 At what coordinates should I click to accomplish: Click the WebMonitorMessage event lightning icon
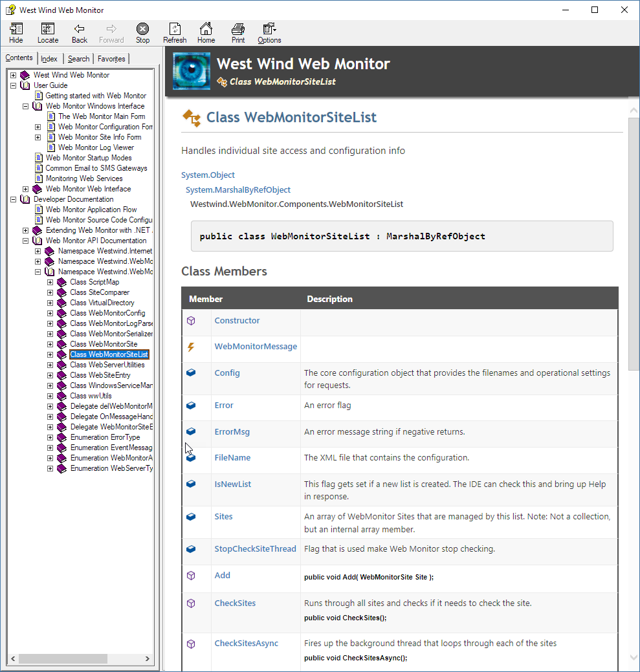(191, 347)
